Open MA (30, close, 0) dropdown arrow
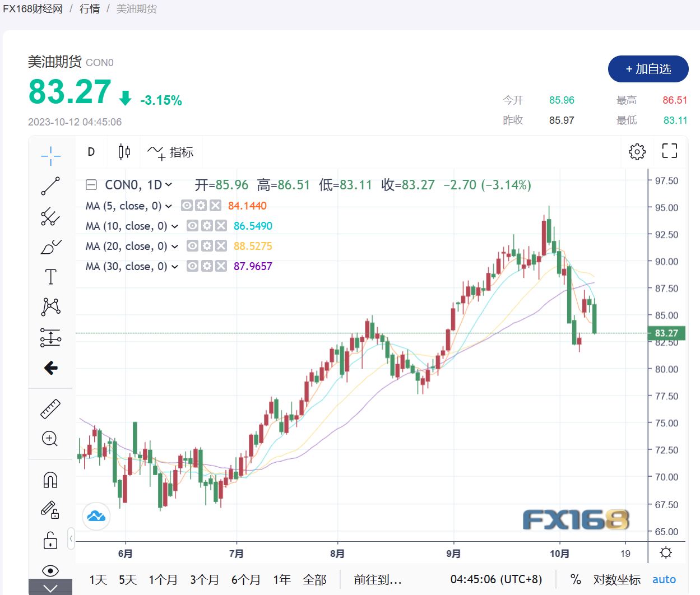The image size is (700, 595). [175, 267]
